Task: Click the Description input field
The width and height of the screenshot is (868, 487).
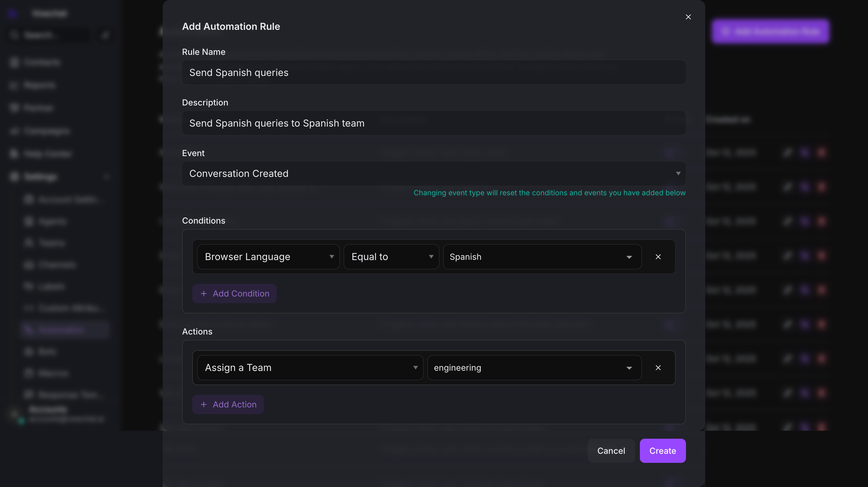Action: pyautogui.click(x=434, y=123)
